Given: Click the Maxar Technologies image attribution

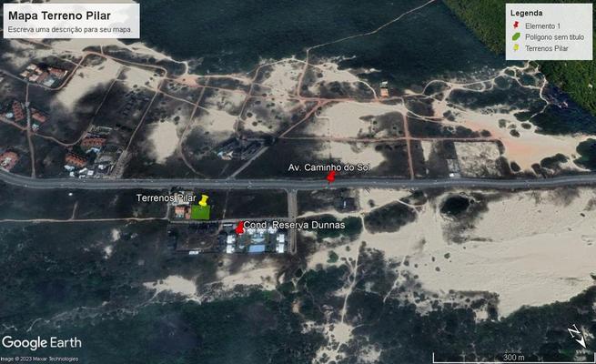Looking at the screenshot, I should [39, 359].
